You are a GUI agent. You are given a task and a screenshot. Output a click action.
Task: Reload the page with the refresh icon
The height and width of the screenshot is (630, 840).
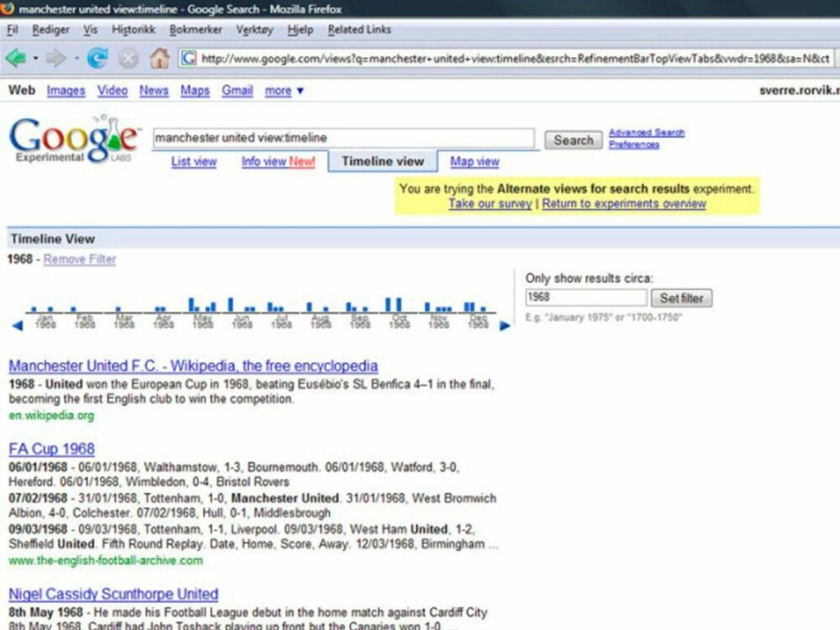click(97, 58)
